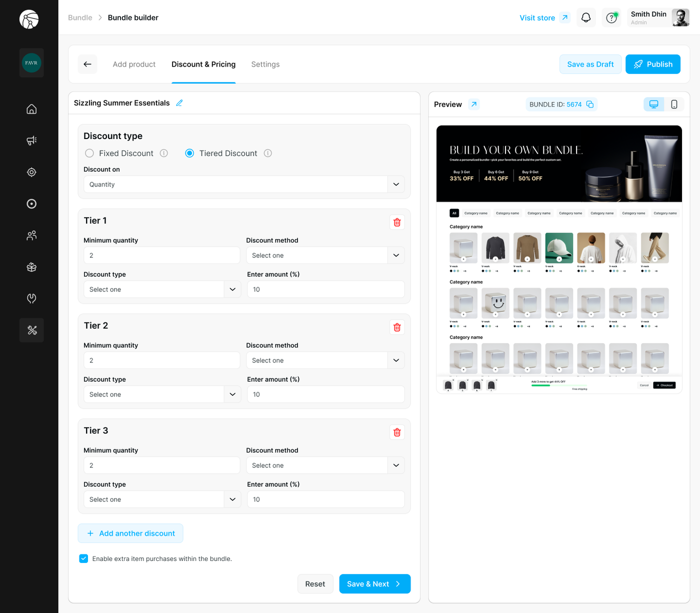This screenshot has width=700, height=613.
Task: Toggle Enable extra item purchases checkbox
Action: (x=83, y=558)
